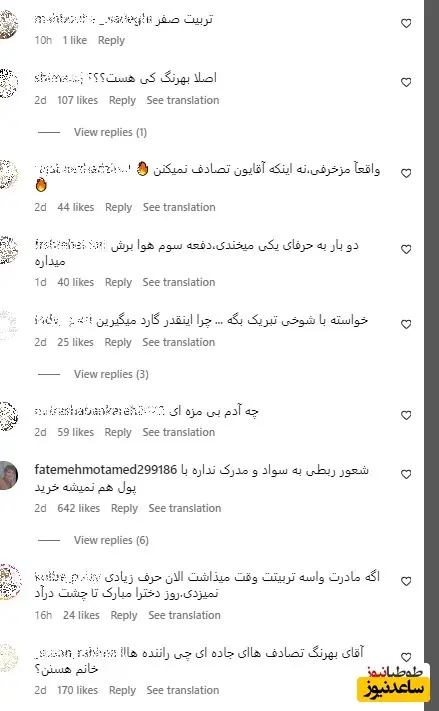Like the comment with 59 likes
This screenshot has height=711, width=439.
click(406, 415)
